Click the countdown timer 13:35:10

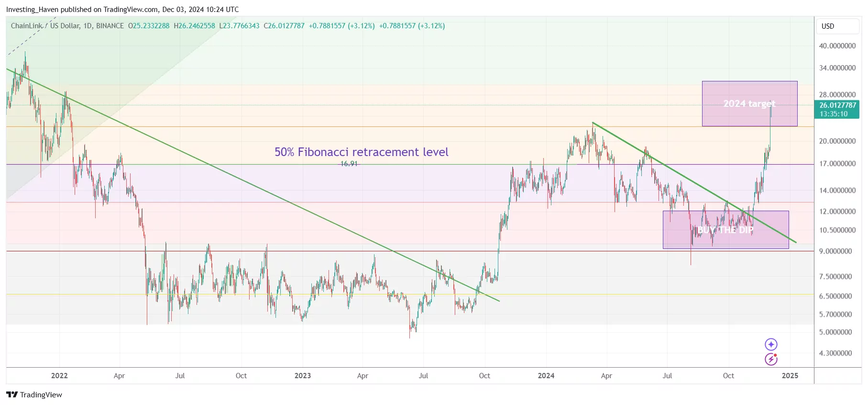tap(834, 114)
